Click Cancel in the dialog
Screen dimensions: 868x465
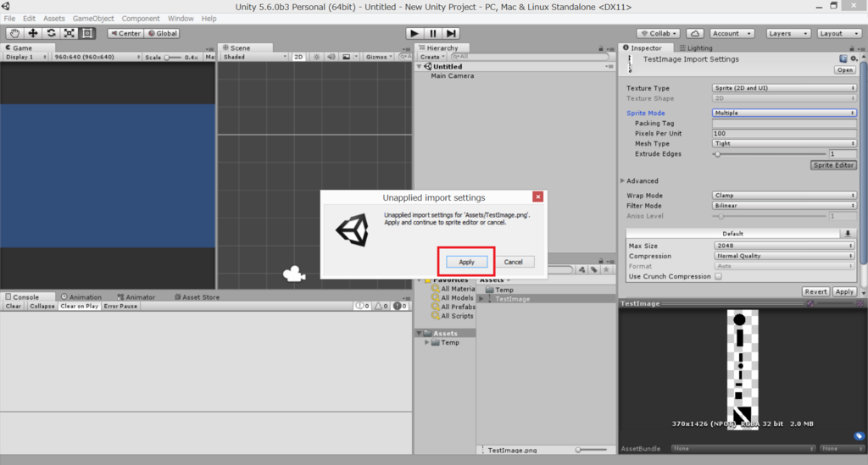(x=513, y=262)
